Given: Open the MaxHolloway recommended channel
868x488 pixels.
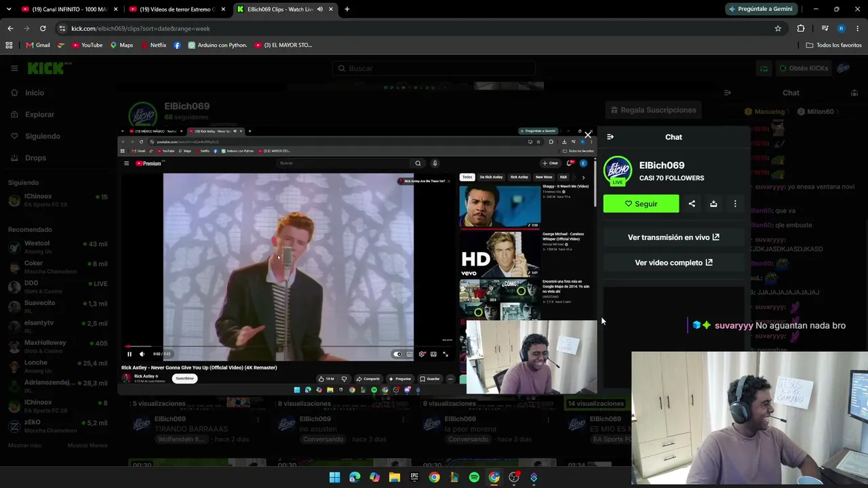Looking at the screenshot, I should tap(58, 346).
